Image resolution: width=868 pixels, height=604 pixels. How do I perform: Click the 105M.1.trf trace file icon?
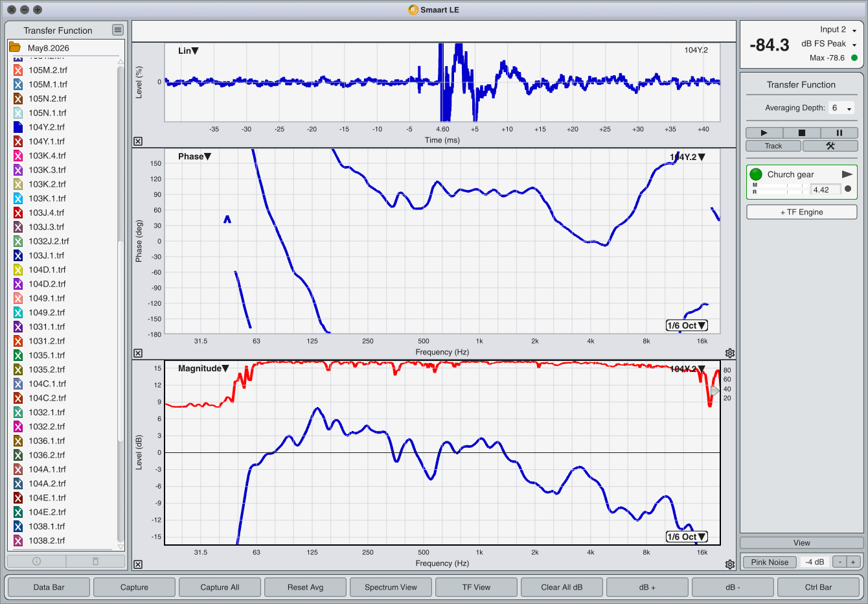click(18, 84)
